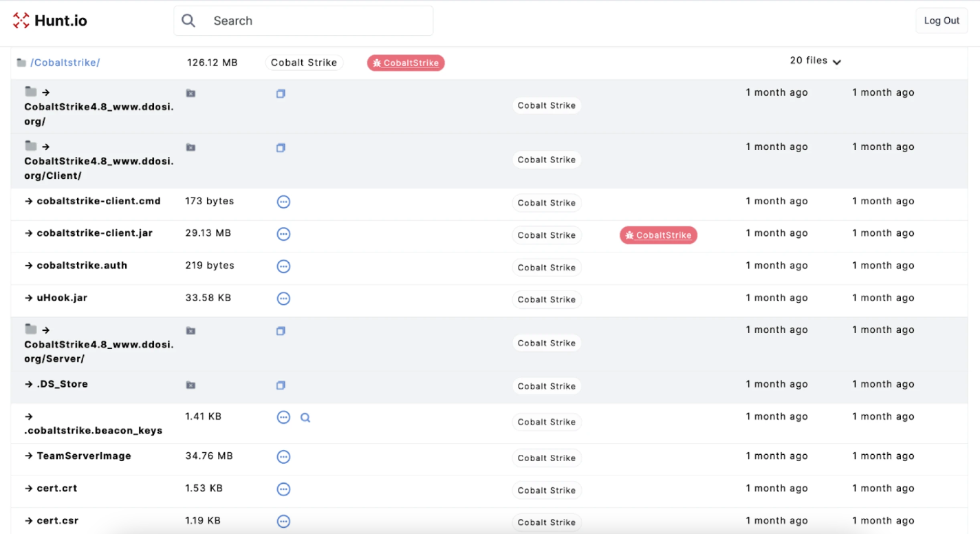980x534 pixels.
Task: Click the 34.76 MB size value
Action: [x=209, y=456]
